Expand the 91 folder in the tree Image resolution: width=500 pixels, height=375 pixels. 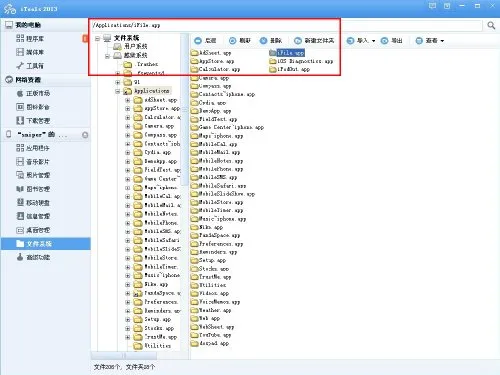pyautogui.click(x=117, y=82)
